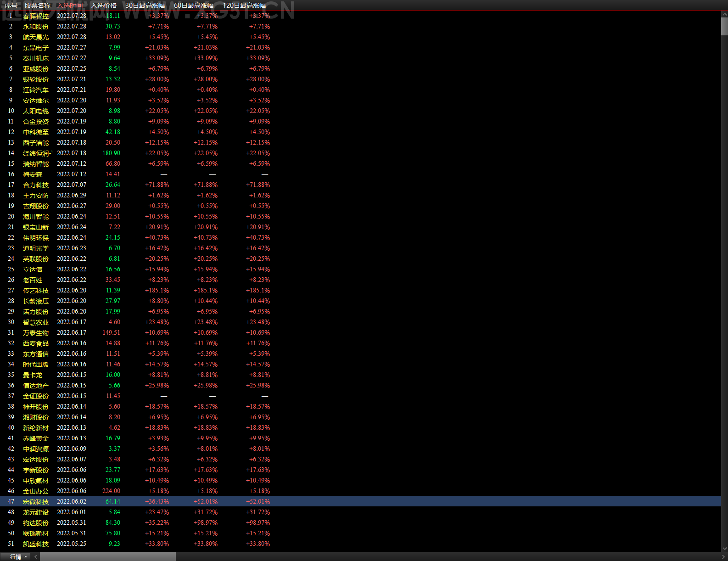
Task: Select stock 立达信
Action: (33, 269)
